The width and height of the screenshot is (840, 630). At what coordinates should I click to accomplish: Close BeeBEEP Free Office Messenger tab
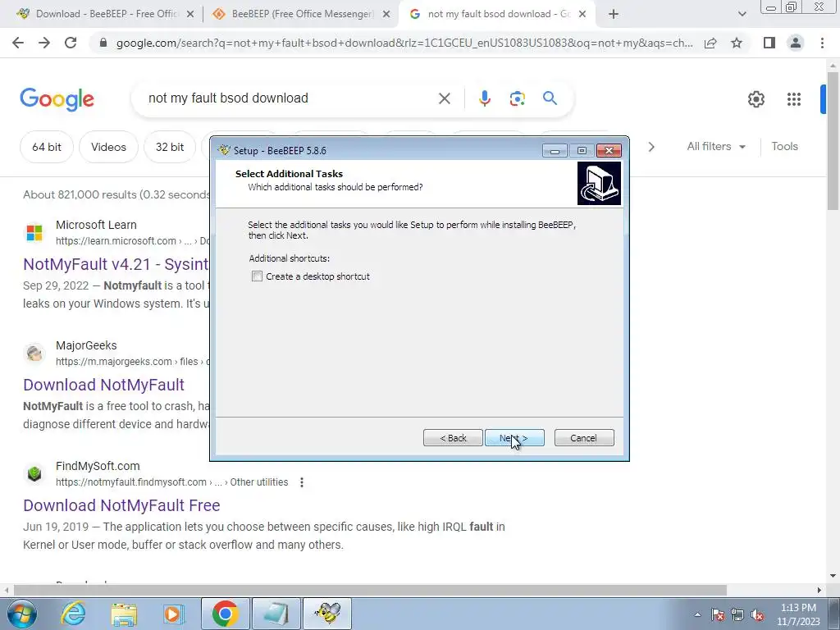point(386,15)
